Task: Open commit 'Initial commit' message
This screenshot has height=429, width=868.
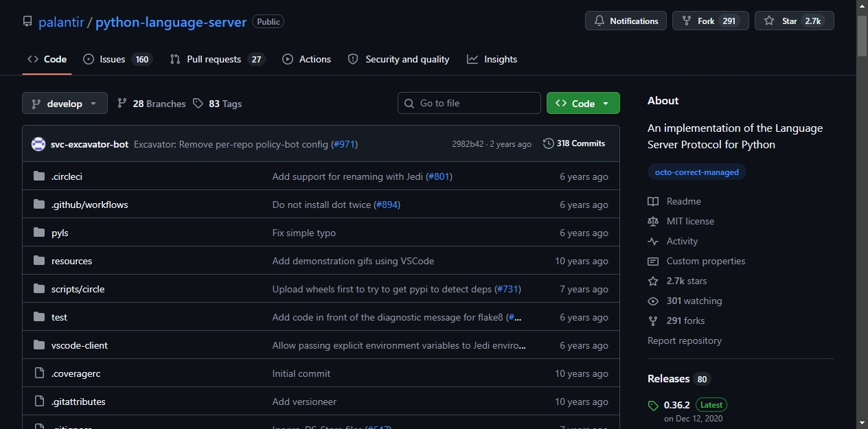Action: click(301, 373)
